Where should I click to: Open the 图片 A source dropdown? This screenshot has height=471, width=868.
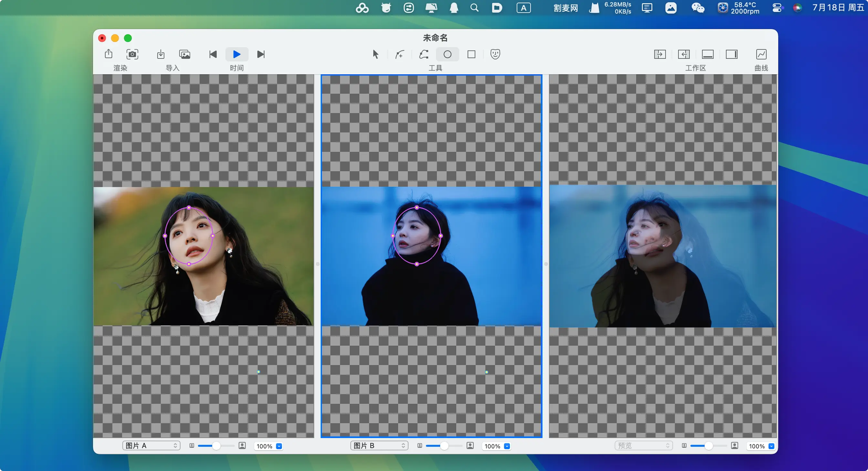point(151,446)
